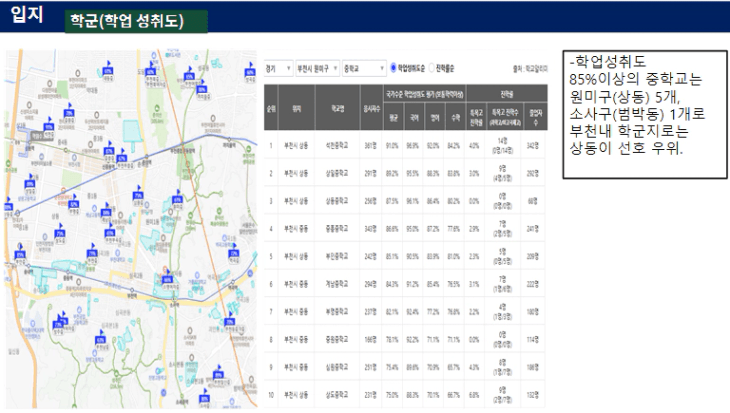Open the 중학교 school-level dropdown
The width and height of the screenshot is (730, 413).
pyautogui.click(x=364, y=68)
